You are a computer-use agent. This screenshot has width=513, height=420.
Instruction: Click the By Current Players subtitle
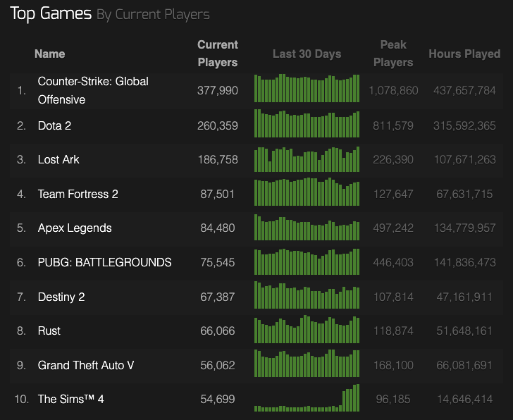click(153, 15)
